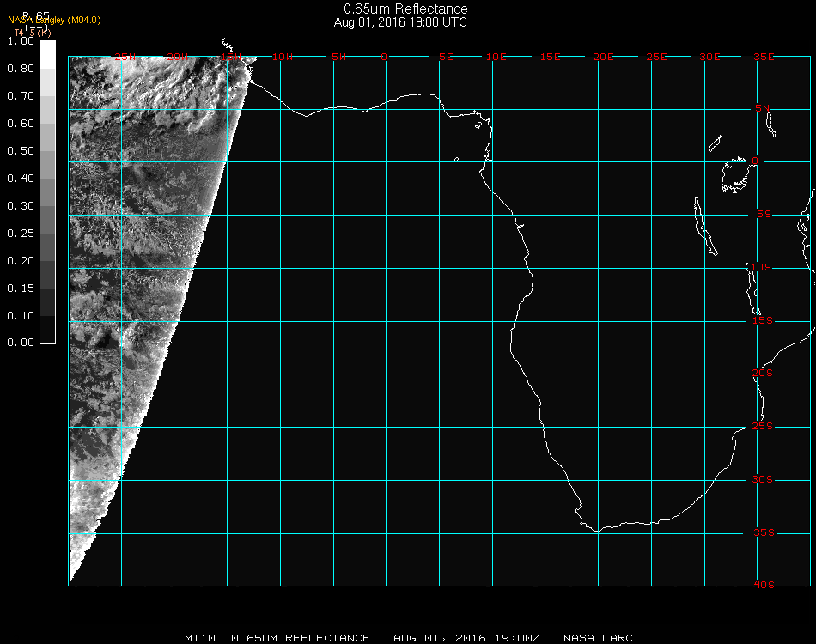Click the 20W longitude label

tap(178, 58)
